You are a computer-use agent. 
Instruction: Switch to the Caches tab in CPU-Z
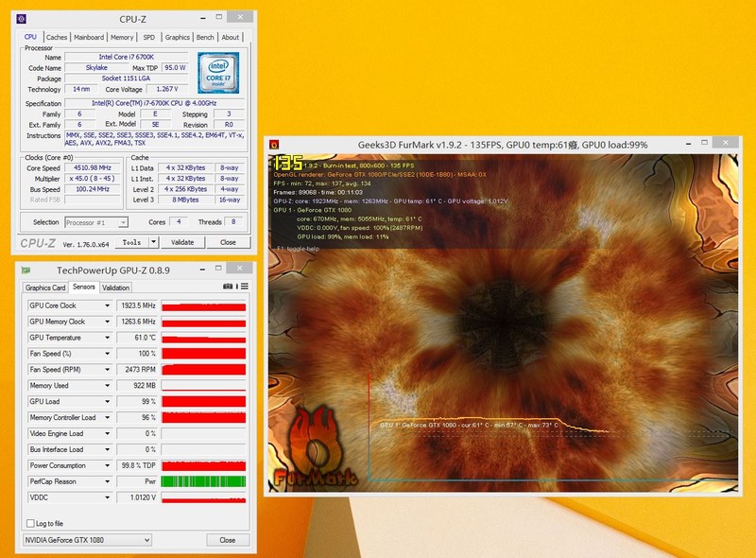tap(57, 37)
